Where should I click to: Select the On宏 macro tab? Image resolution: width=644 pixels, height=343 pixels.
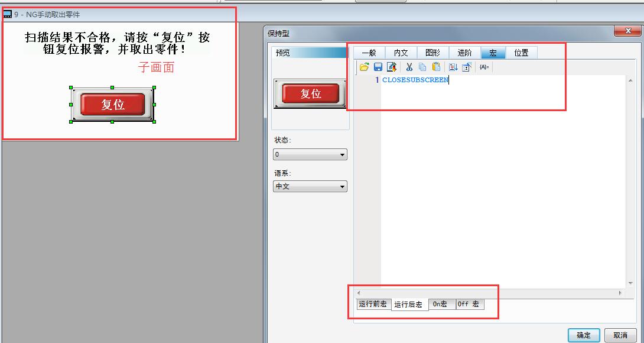(x=441, y=304)
